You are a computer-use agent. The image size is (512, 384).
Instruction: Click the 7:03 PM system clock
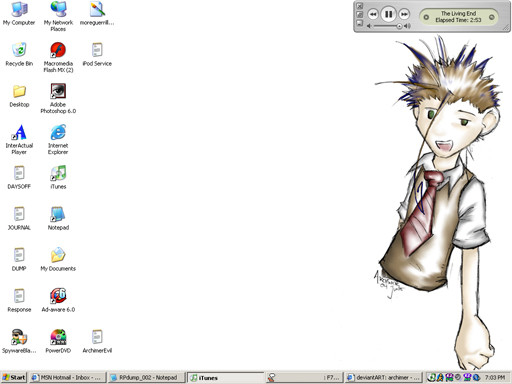(x=495, y=378)
